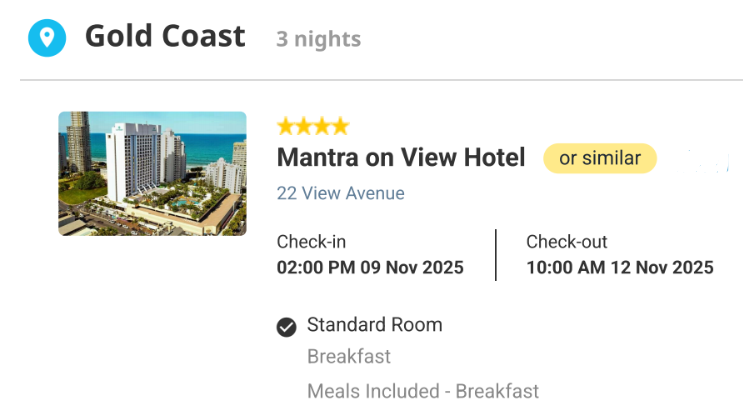The height and width of the screenshot is (415, 743).
Task: Click the Check-in label
Action: 311,242
